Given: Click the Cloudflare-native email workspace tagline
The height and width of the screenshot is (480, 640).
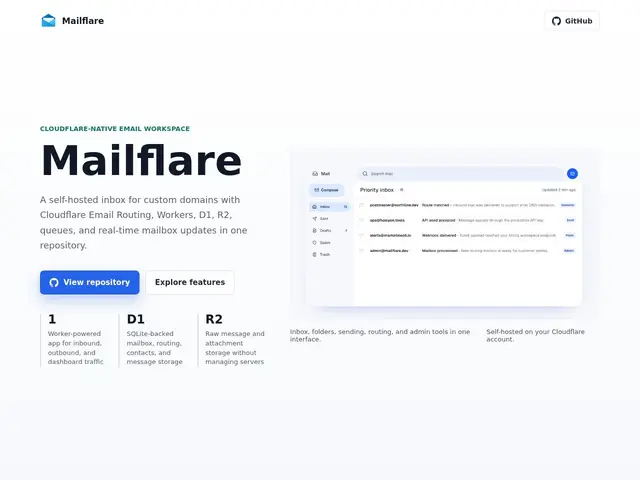Looking at the screenshot, I should pos(115,129).
